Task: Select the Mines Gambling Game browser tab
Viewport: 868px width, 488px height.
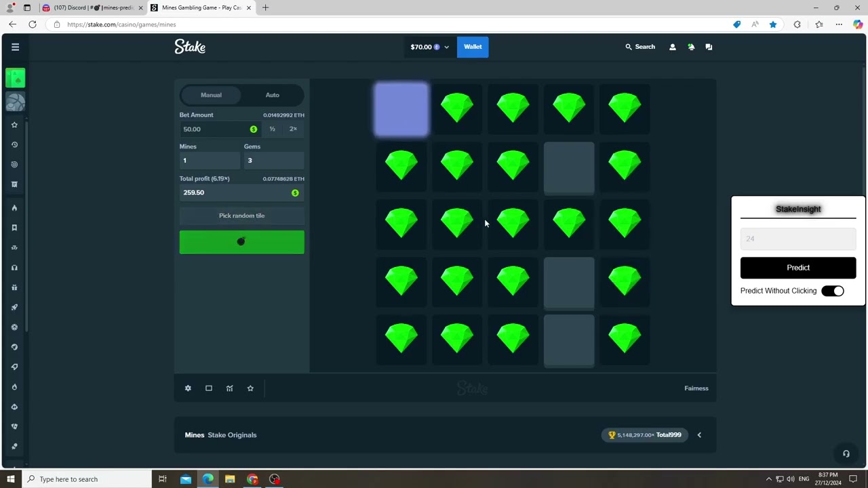Action: (201, 7)
